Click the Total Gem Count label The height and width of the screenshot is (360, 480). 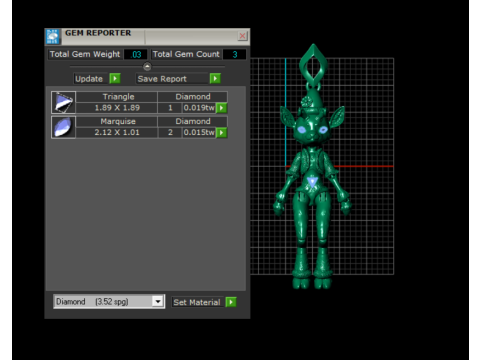(186, 54)
